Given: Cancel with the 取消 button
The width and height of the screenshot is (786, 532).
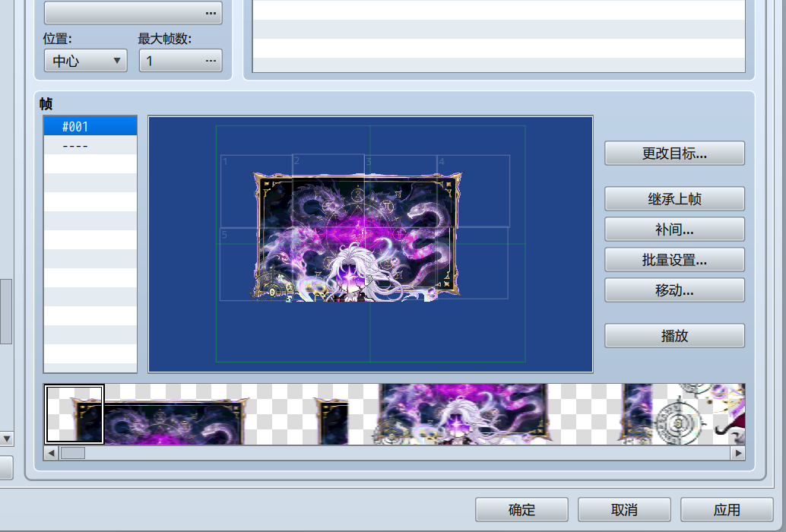Looking at the screenshot, I should point(625,509).
